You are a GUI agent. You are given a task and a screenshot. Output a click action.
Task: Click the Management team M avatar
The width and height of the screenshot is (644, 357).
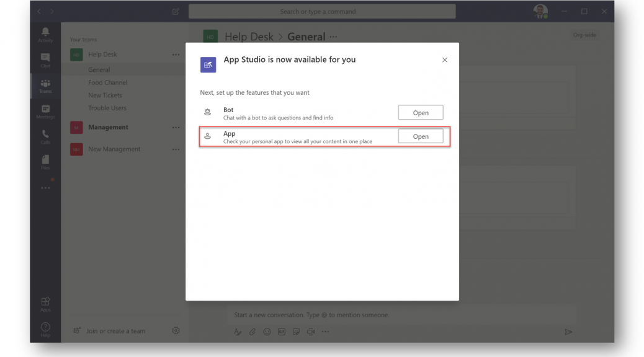76,127
